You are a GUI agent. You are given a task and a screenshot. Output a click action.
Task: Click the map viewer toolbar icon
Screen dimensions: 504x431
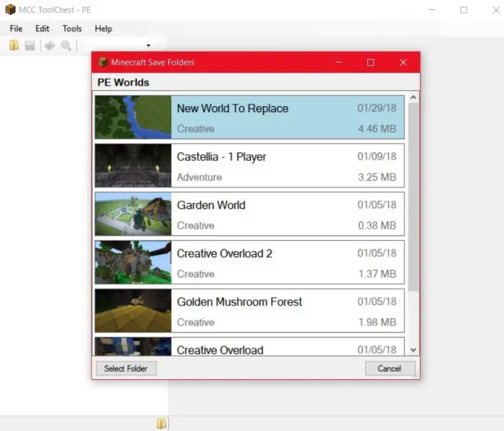click(50, 46)
